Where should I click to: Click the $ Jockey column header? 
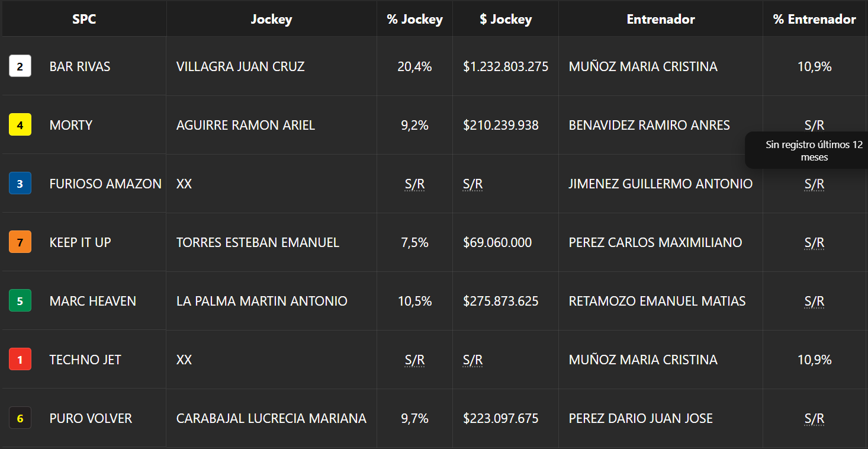[506, 19]
